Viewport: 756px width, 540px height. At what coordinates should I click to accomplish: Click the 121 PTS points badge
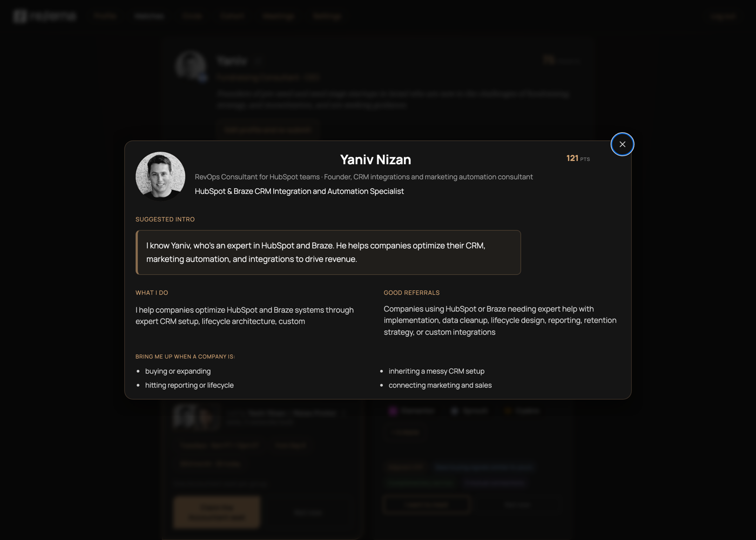pos(578,158)
